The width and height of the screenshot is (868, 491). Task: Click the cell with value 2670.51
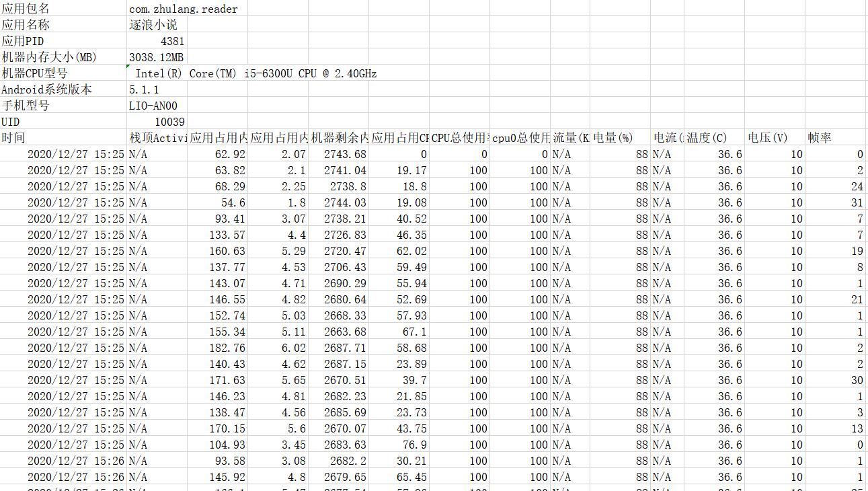[339, 380]
